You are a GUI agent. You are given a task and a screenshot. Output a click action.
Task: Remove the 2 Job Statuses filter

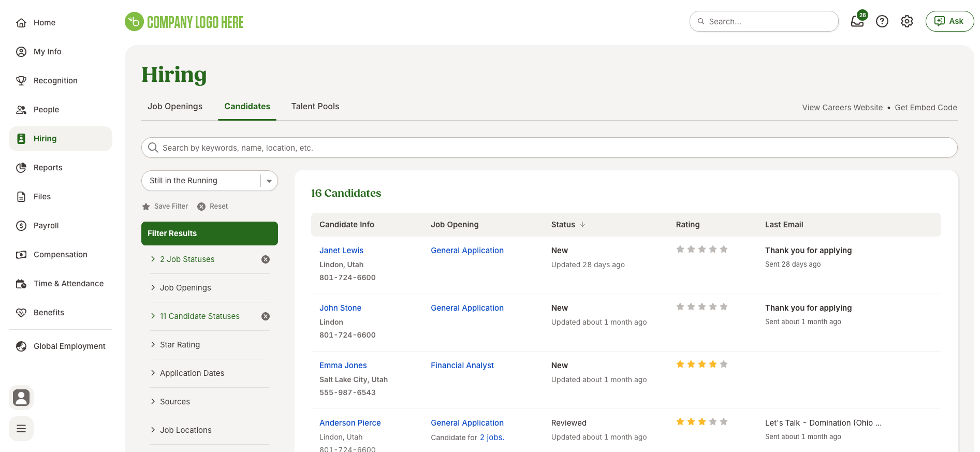point(266,259)
